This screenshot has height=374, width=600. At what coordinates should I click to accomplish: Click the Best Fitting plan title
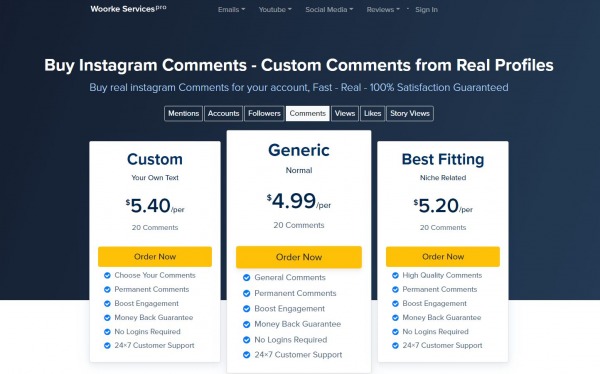tap(443, 159)
